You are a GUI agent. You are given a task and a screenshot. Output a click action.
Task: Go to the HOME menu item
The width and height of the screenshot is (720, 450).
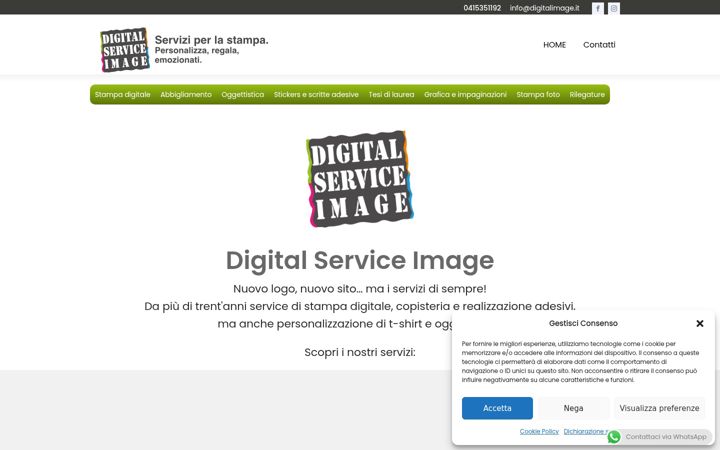[554, 45]
